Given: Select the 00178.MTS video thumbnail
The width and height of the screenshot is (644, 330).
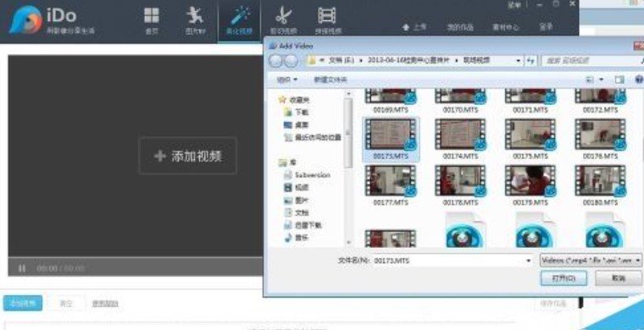Looking at the screenshot, I should [x=460, y=181].
